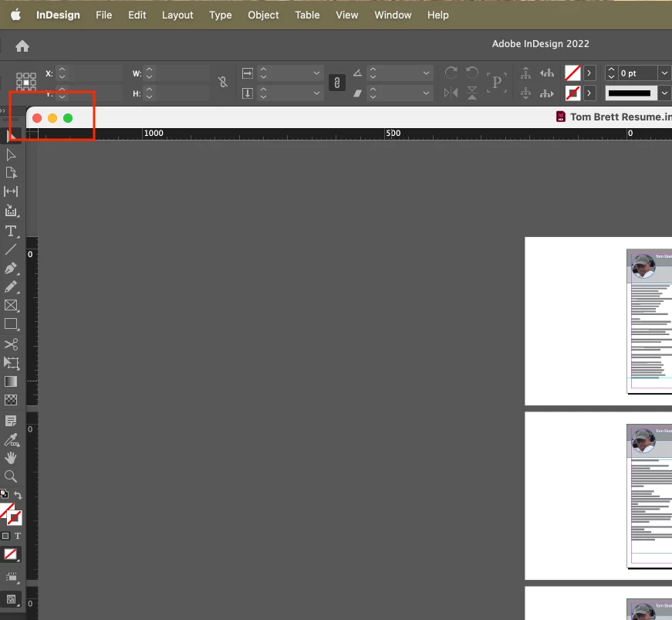Toggle formatting affects text button
This screenshot has height=620, width=672.
[18, 536]
